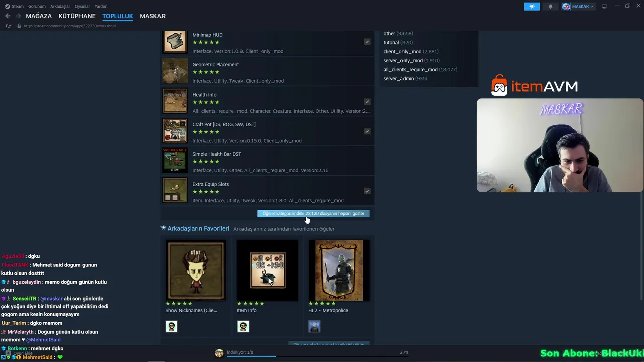
Task: Click the Item Info title text
Action: click(x=247, y=311)
